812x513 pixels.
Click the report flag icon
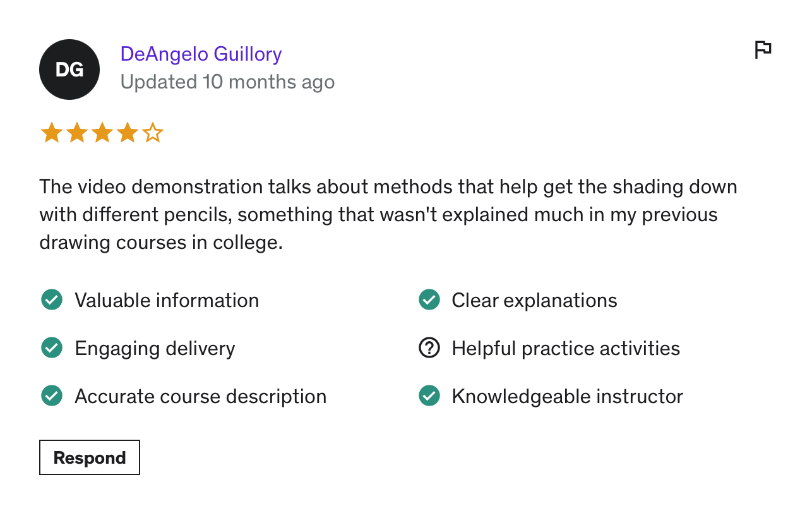click(763, 49)
